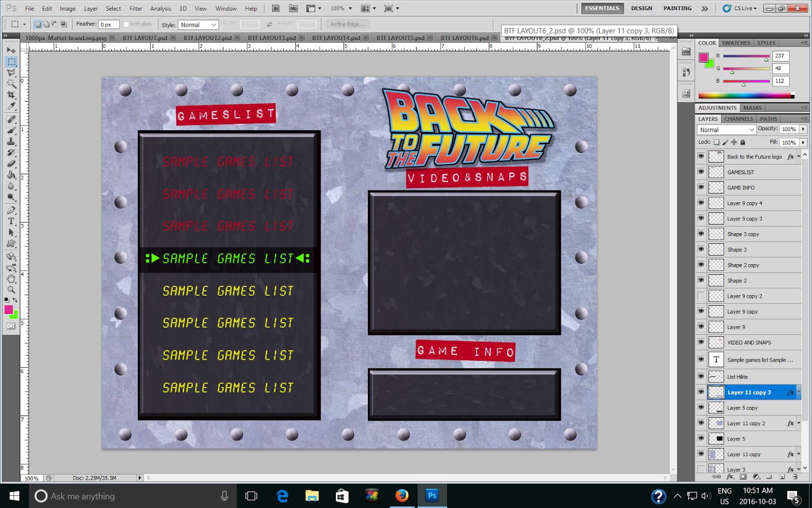Hide the GAMESLIST layer

tap(701, 172)
